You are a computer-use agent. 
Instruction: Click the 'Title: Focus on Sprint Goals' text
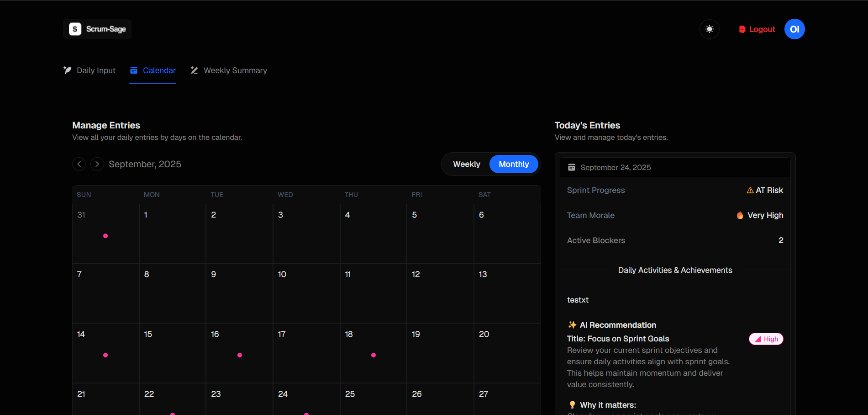(x=618, y=339)
